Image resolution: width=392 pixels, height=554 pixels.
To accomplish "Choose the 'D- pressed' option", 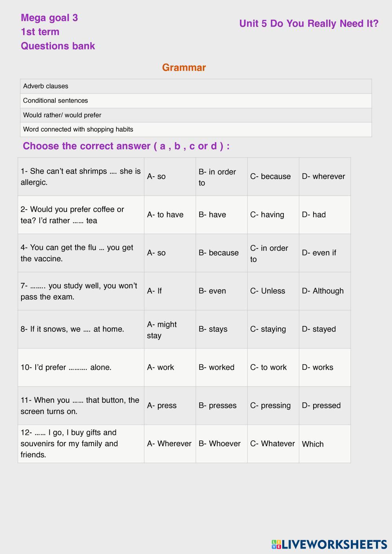I will [x=321, y=406].
